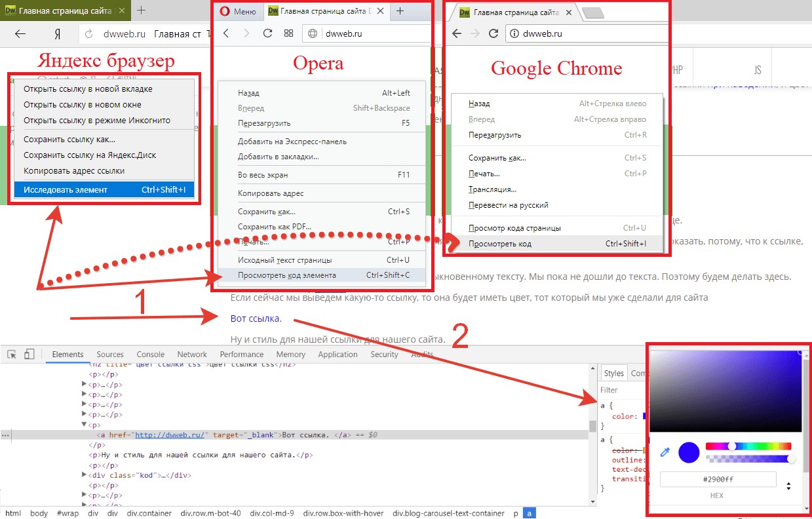This screenshot has height=519, width=812.
Task: Click the globe icon in Opera's address bar
Action: point(313,33)
